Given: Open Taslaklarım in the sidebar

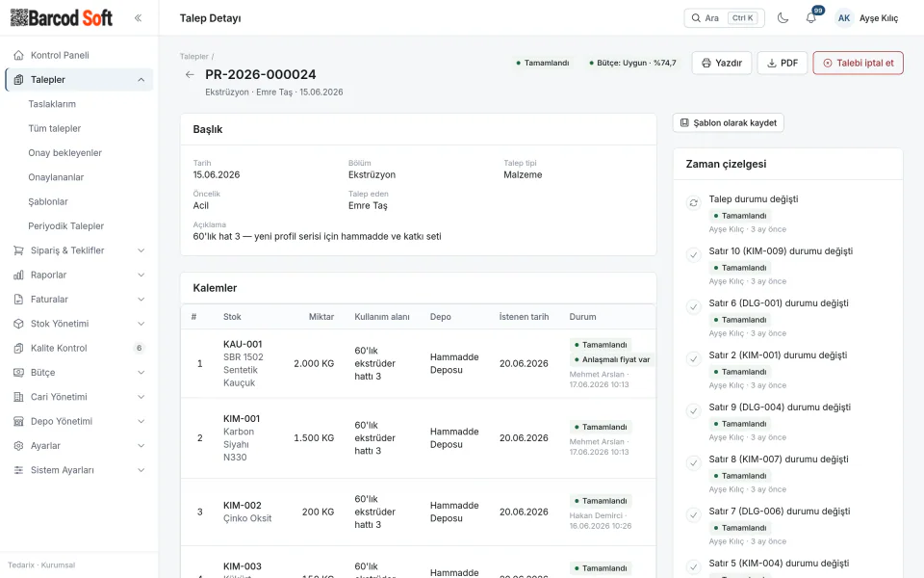Looking at the screenshot, I should click(x=52, y=104).
